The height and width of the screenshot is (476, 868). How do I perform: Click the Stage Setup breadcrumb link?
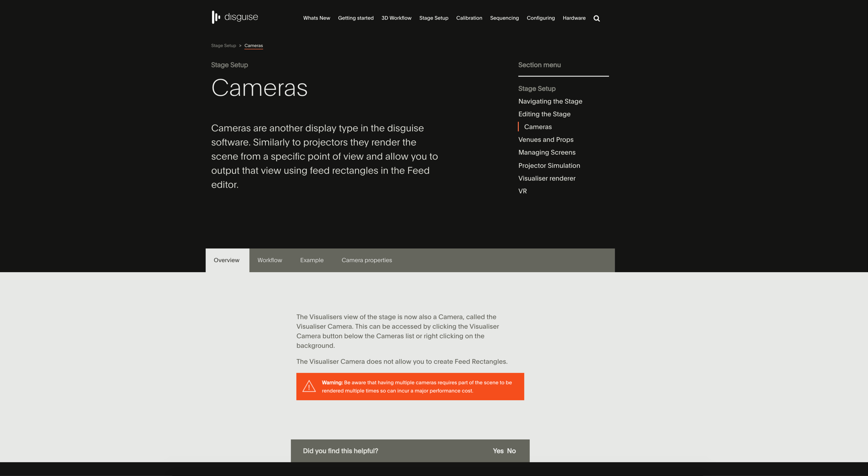point(223,46)
